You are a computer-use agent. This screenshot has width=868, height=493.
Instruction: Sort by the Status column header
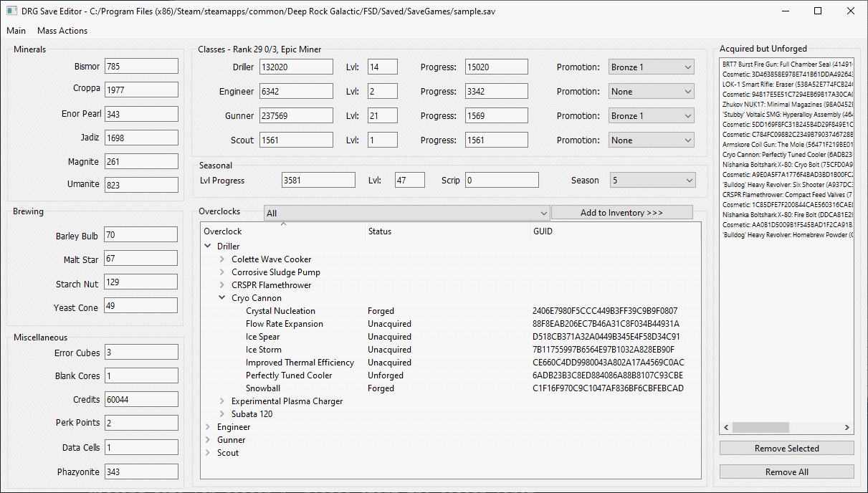pyautogui.click(x=448, y=231)
